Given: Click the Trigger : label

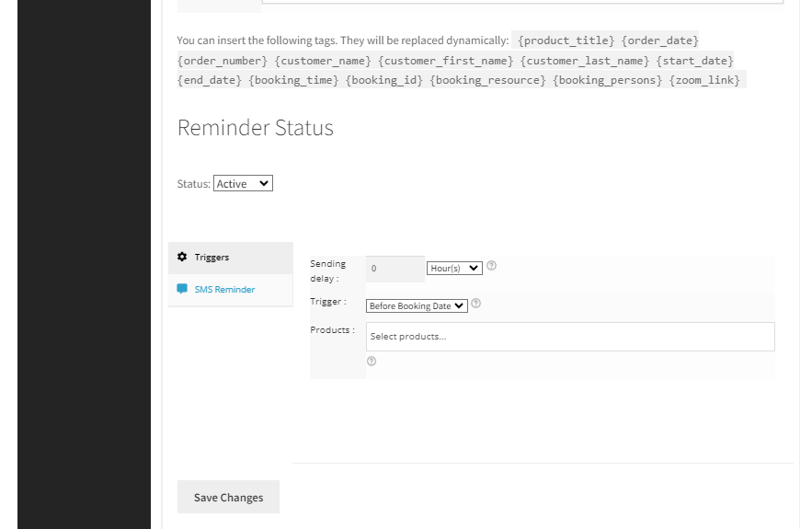Looking at the screenshot, I should [x=328, y=301].
